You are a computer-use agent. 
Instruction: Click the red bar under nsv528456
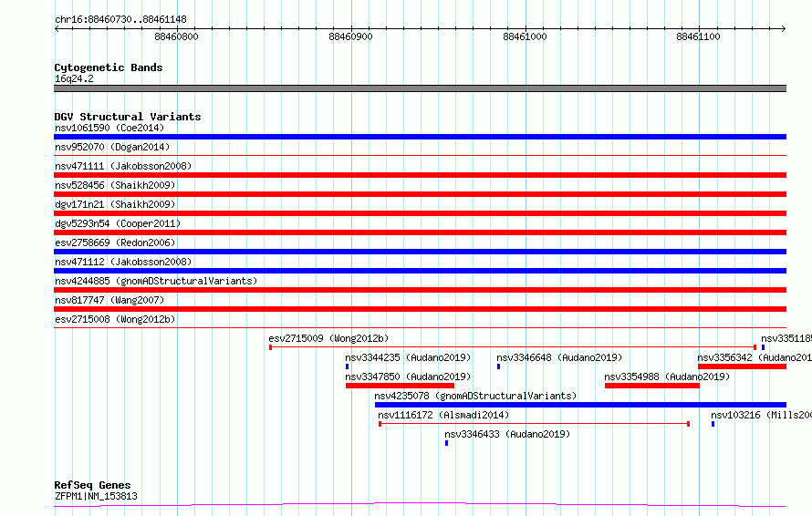point(420,194)
